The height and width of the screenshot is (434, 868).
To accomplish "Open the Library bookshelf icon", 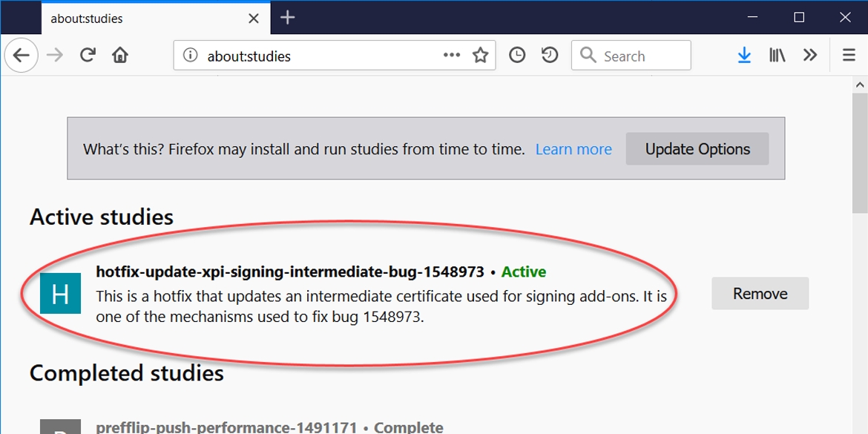I will point(777,55).
